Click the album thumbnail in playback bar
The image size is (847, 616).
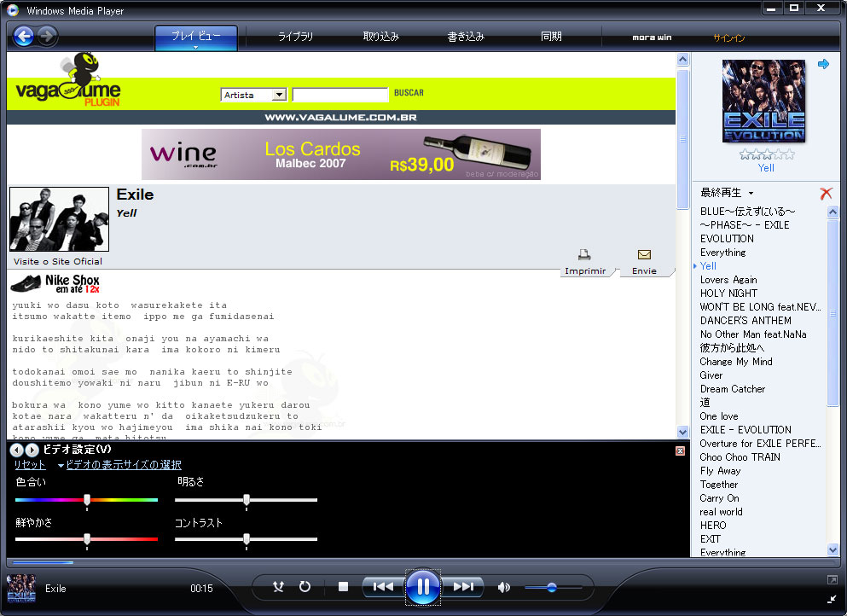tap(21, 589)
